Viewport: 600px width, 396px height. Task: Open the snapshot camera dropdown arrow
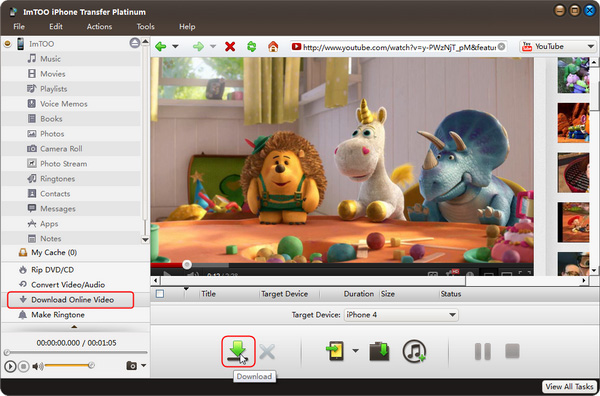tap(143, 365)
